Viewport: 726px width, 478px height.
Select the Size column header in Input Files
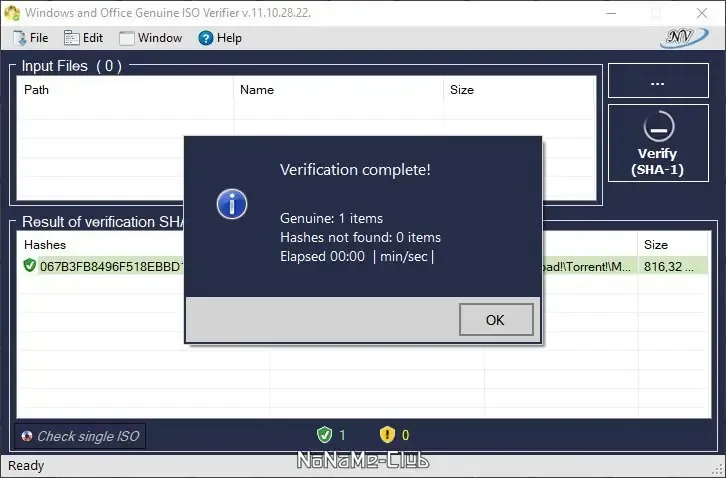(519, 90)
